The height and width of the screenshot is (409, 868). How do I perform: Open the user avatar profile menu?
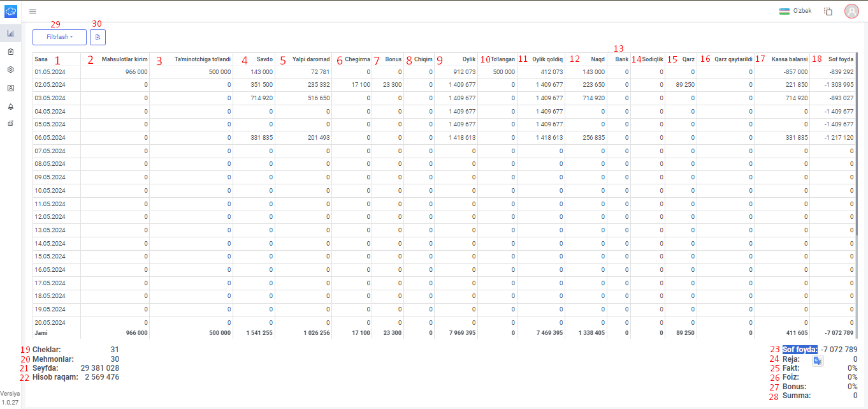click(x=851, y=11)
